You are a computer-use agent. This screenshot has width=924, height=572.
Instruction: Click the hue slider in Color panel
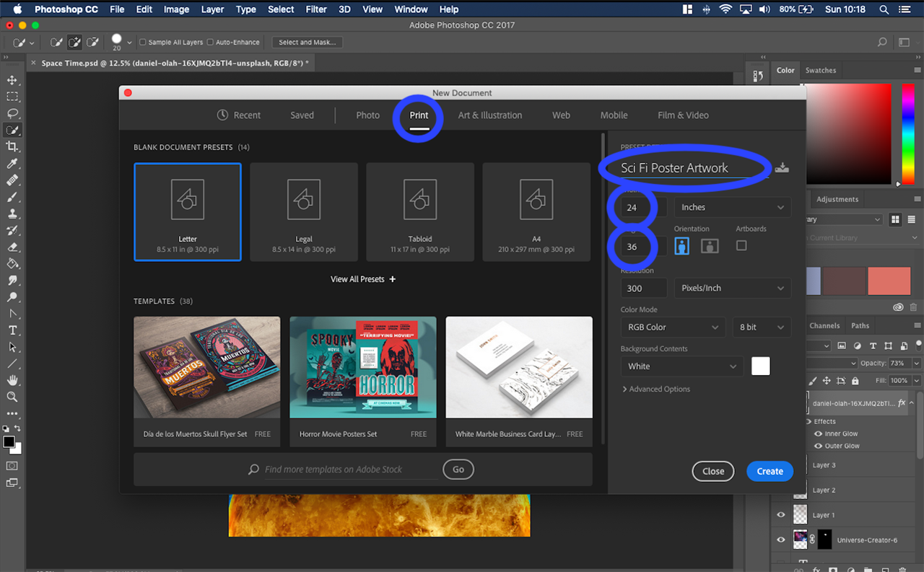pos(907,133)
